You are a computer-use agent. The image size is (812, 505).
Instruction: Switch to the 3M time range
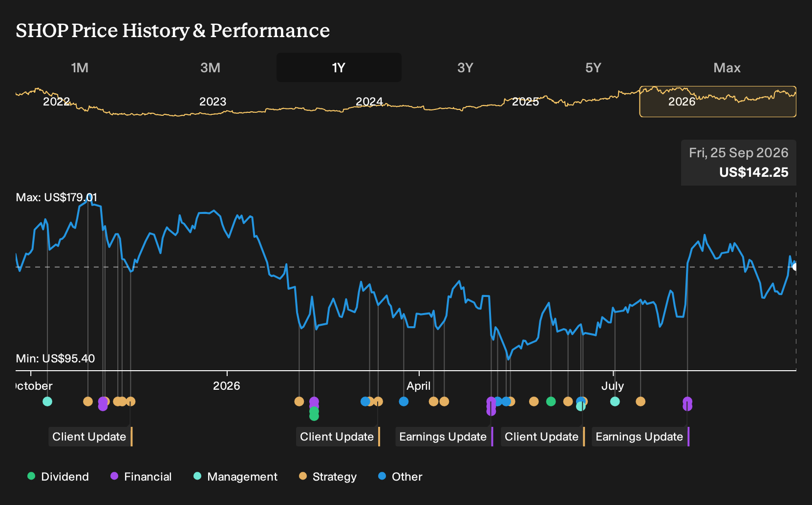click(x=210, y=68)
